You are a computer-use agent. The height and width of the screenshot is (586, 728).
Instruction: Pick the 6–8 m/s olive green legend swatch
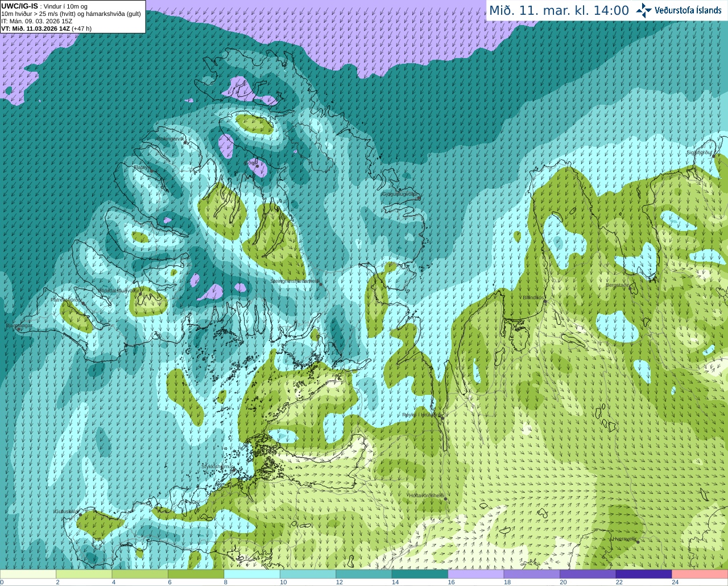[196, 574]
